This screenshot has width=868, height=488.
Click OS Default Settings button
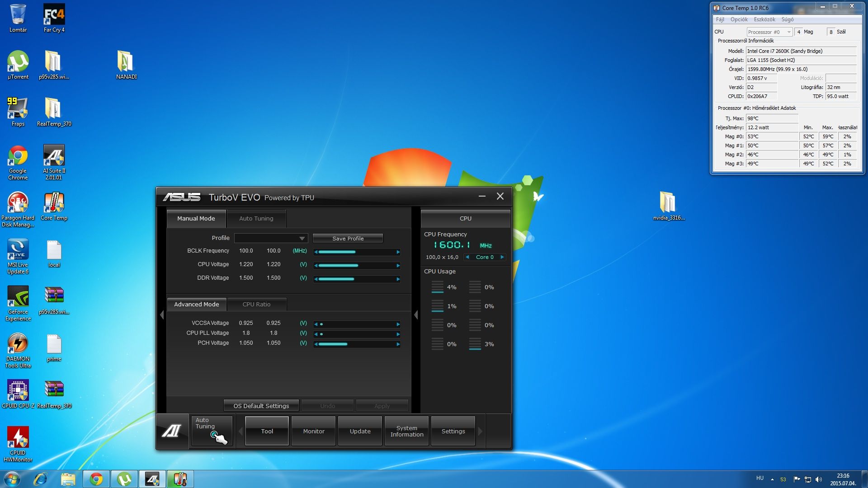[x=261, y=406]
